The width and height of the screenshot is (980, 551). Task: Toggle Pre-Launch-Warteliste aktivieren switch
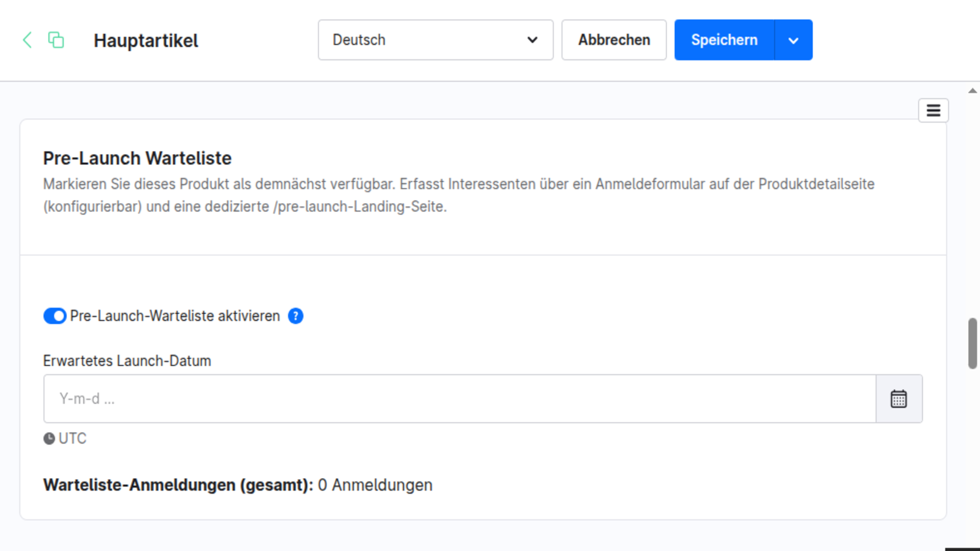coord(55,316)
